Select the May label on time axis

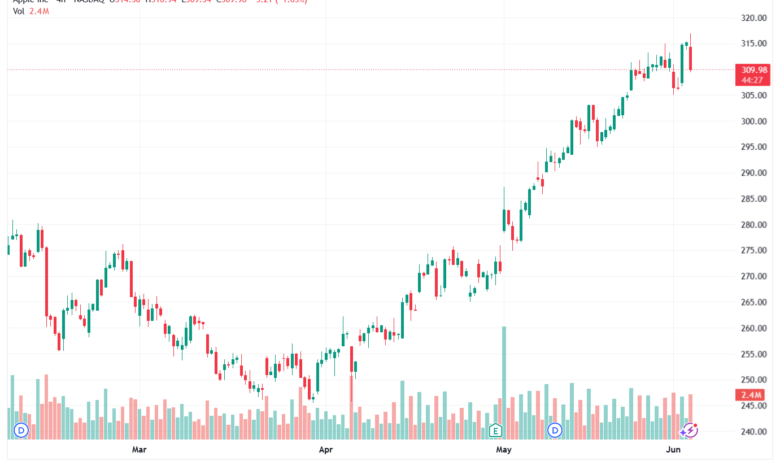[503, 450]
